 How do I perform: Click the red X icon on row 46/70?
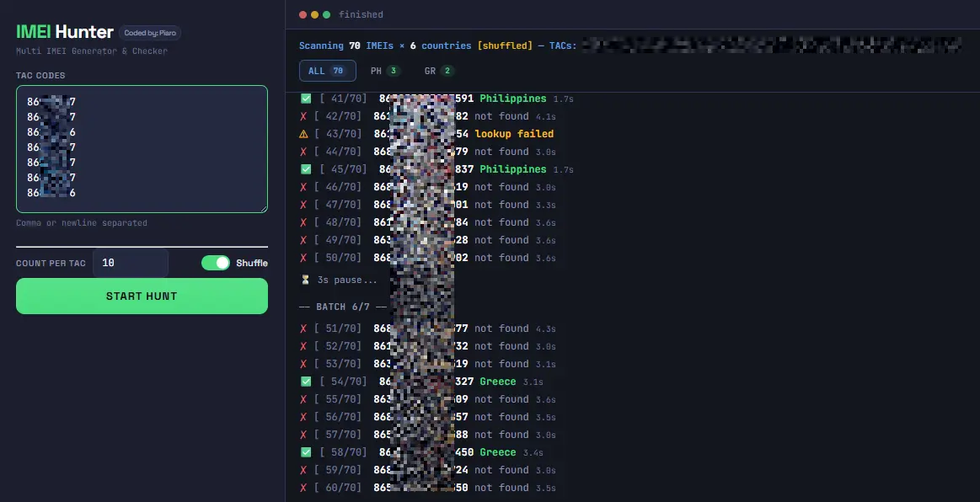point(303,187)
